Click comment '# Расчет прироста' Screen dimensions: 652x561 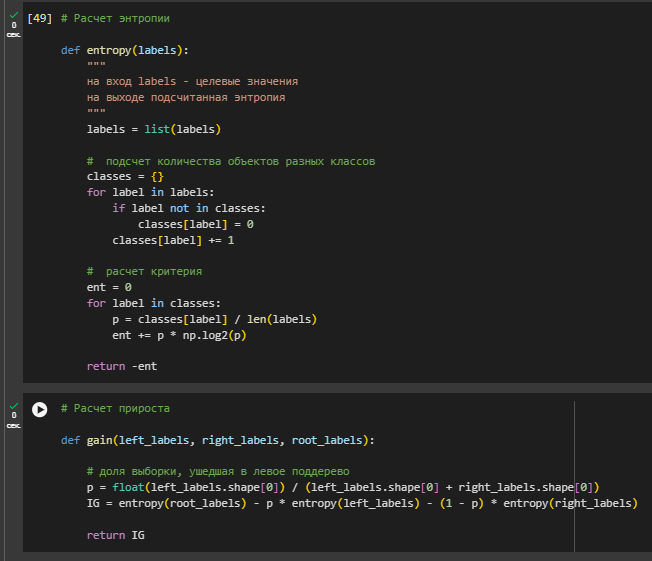(x=115, y=408)
